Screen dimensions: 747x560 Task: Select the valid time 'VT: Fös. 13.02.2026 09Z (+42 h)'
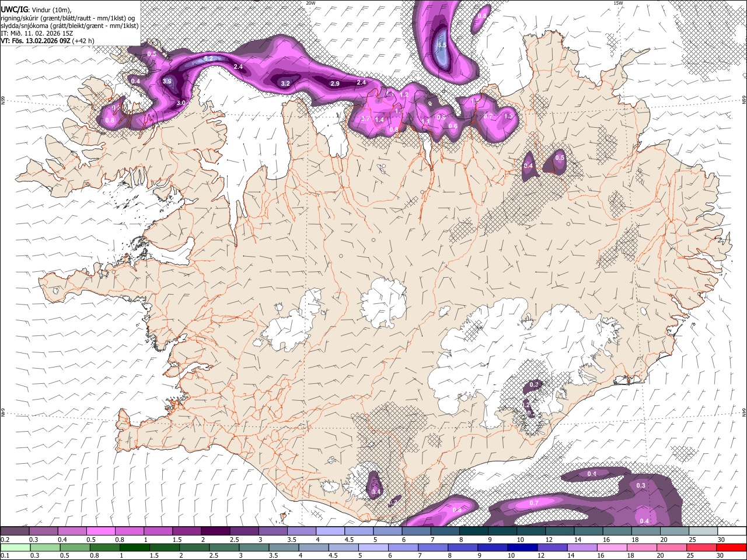point(47,41)
